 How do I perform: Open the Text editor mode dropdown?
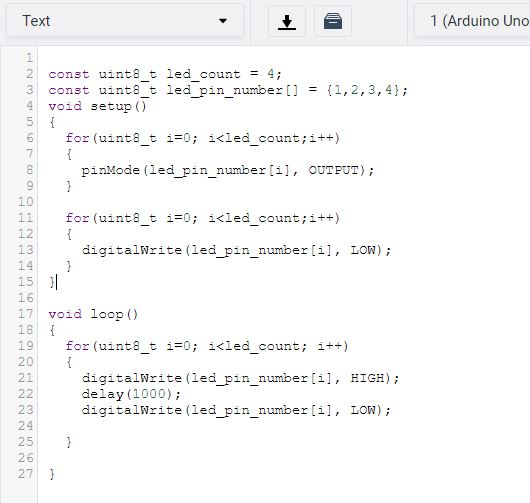coord(125,21)
